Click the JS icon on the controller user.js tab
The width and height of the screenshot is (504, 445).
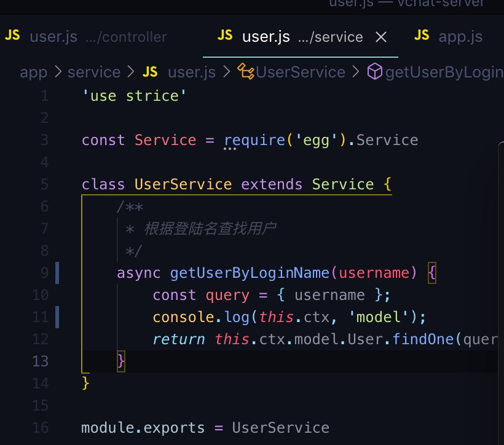pyautogui.click(x=12, y=35)
